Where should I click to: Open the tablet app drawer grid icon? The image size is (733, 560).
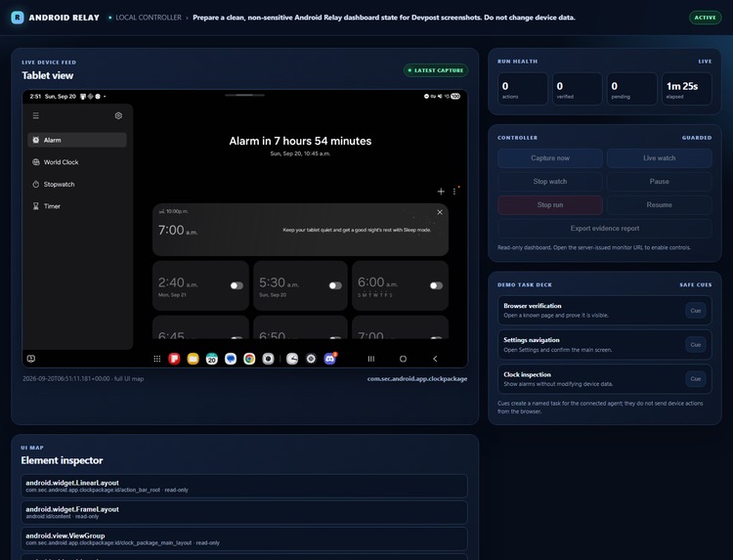tap(157, 359)
